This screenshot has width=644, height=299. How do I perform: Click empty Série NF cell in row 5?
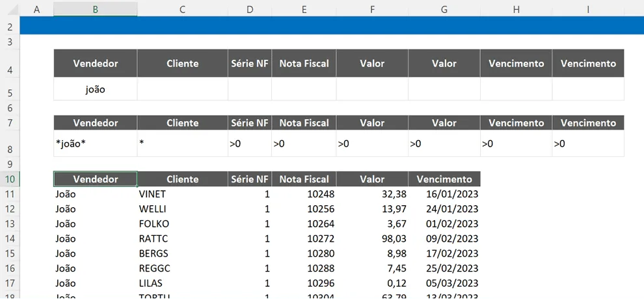click(250, 89)
